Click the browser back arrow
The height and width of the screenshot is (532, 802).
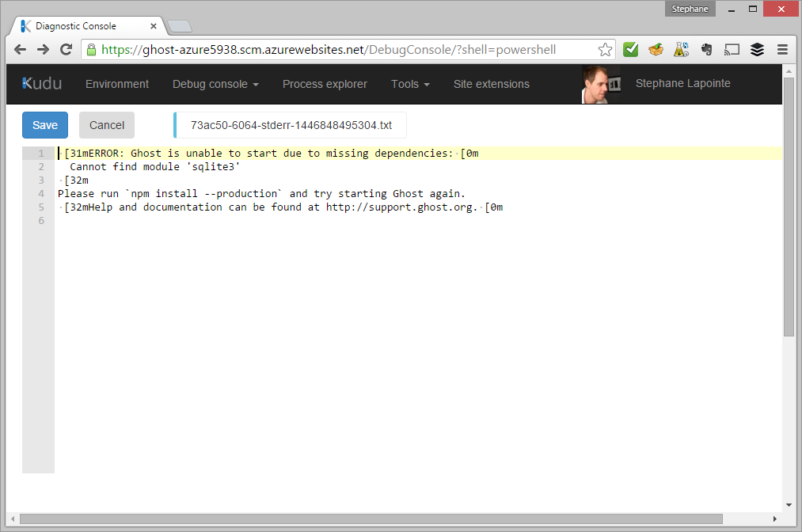20,50
